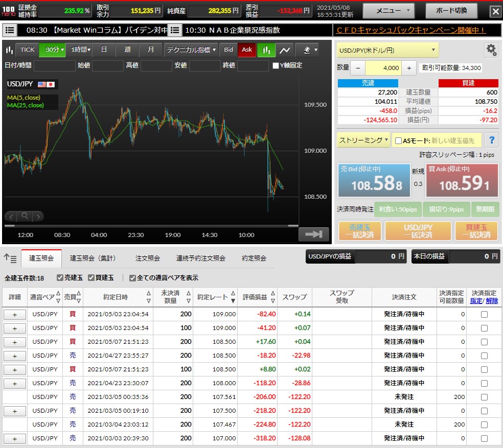Expand details for 2021/03/05 00:19:10 position
Image resolution: width=503 pixels, height=448 pixels.
coord(14,411)
